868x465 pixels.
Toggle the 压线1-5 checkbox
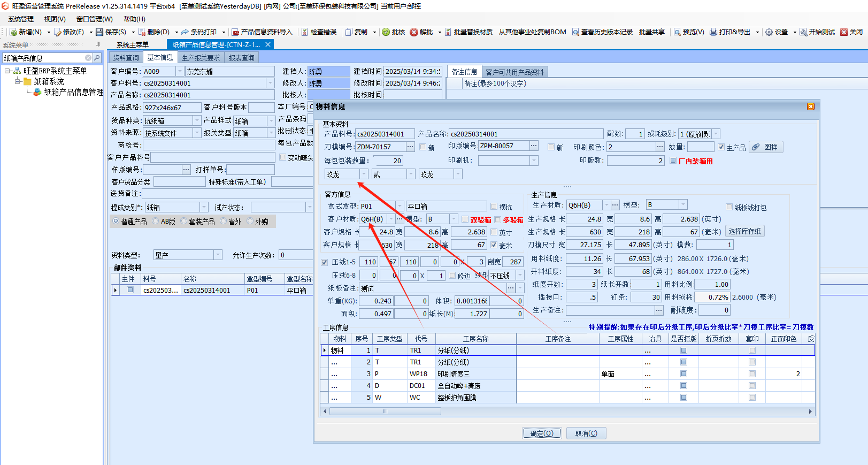point(325,262)
